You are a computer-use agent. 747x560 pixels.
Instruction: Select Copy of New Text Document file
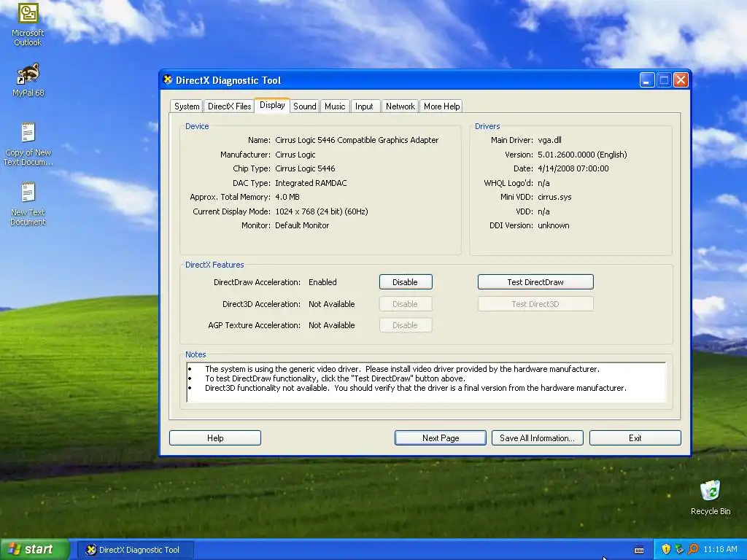(x=28, y=144)
